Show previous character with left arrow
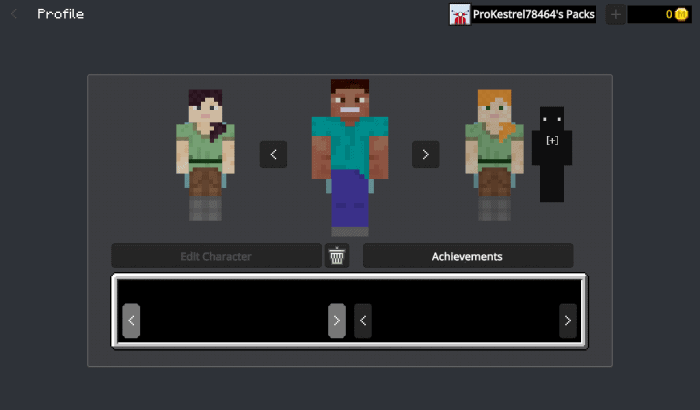The image size is (700, 410). [x=274, y=155]
